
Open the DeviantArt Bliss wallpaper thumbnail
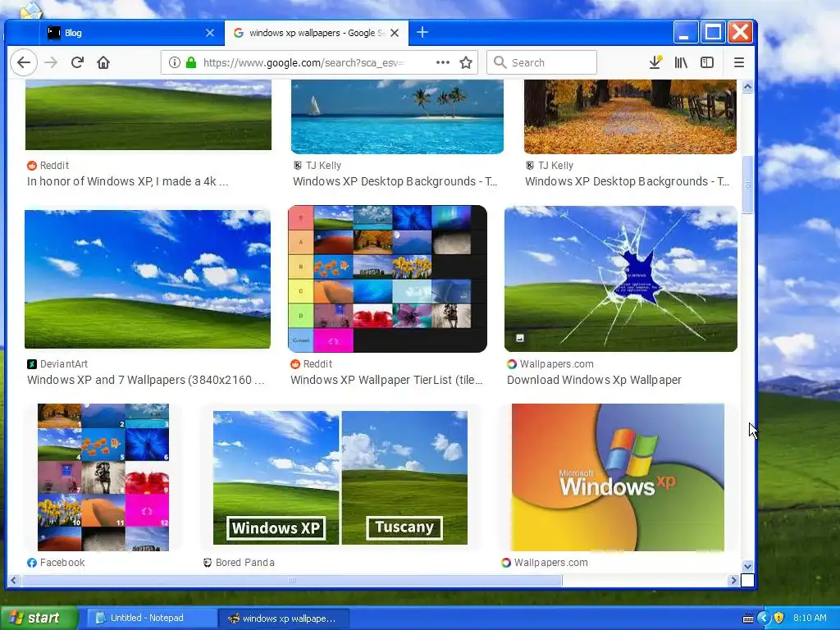[x=148, y=279]
